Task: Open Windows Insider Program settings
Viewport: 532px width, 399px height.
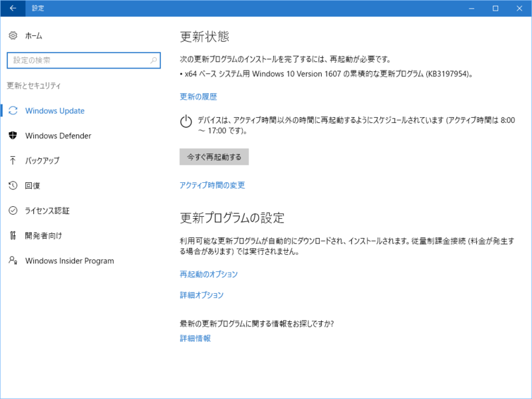Action: (x=70, y=261)
